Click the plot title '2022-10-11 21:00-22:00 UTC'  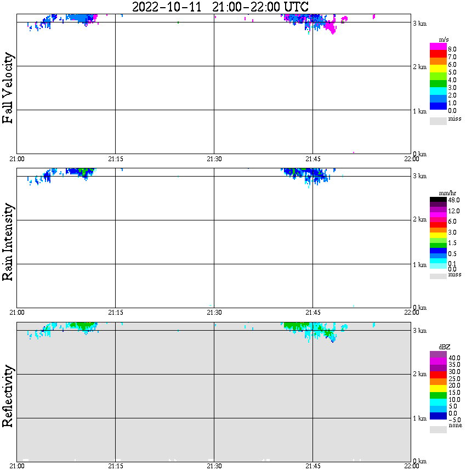[x=220, y=7]
